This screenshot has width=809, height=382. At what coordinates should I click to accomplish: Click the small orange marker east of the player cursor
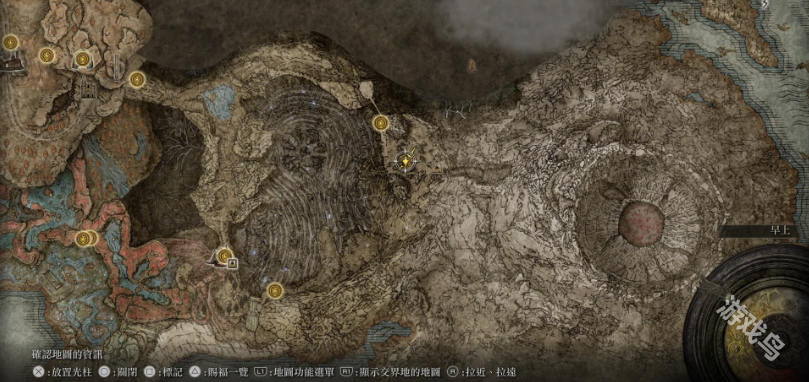coord(438,168)
